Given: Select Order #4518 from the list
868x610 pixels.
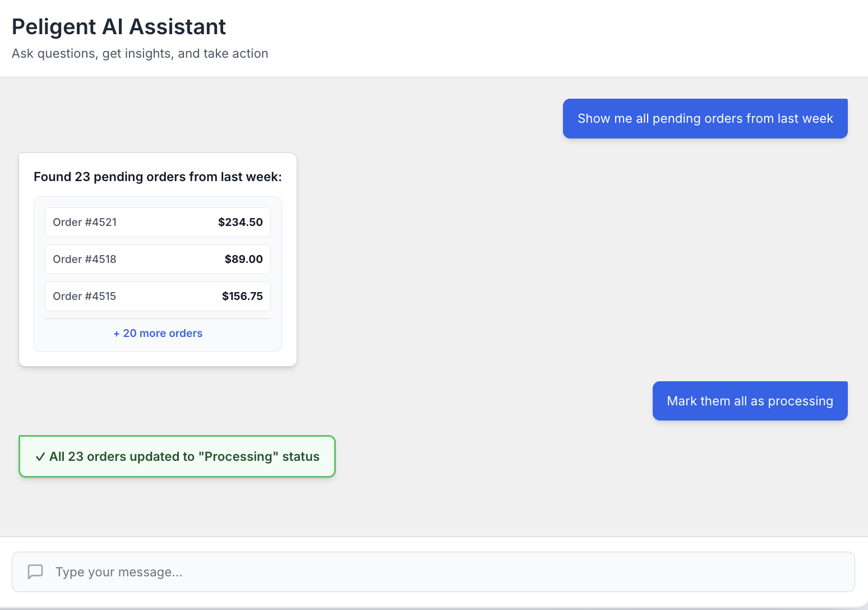Looking at the screenshot, I should (158, 259).
